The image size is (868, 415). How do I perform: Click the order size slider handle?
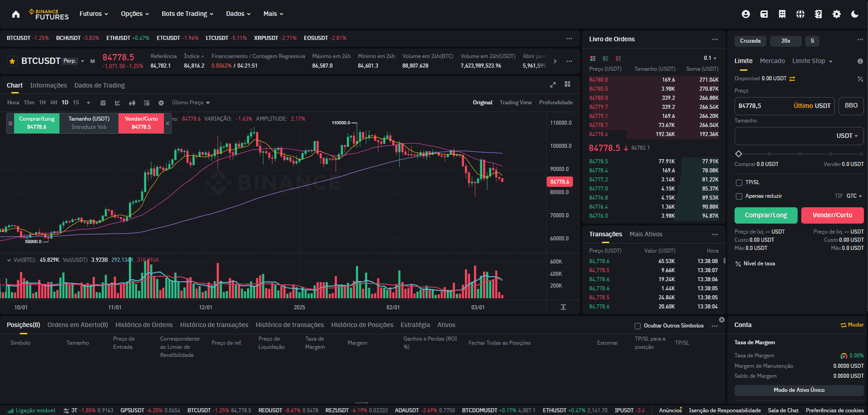tap(739, 154)
